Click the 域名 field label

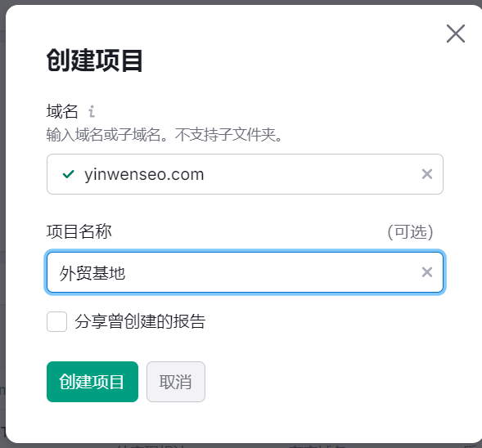[x=62, y=111]
